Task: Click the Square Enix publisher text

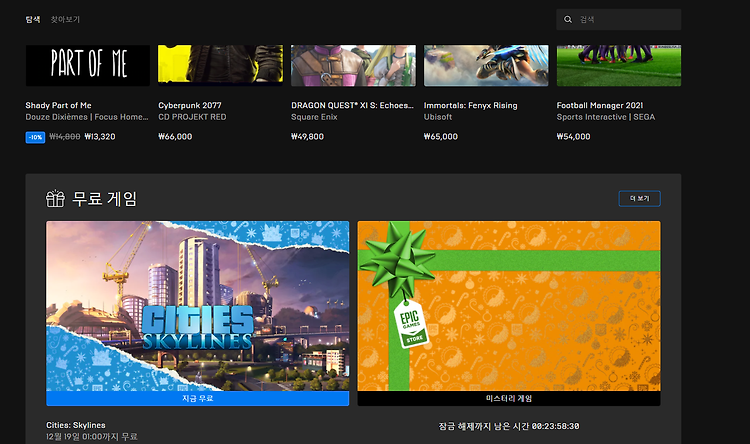Action: (x=314, y=117)
